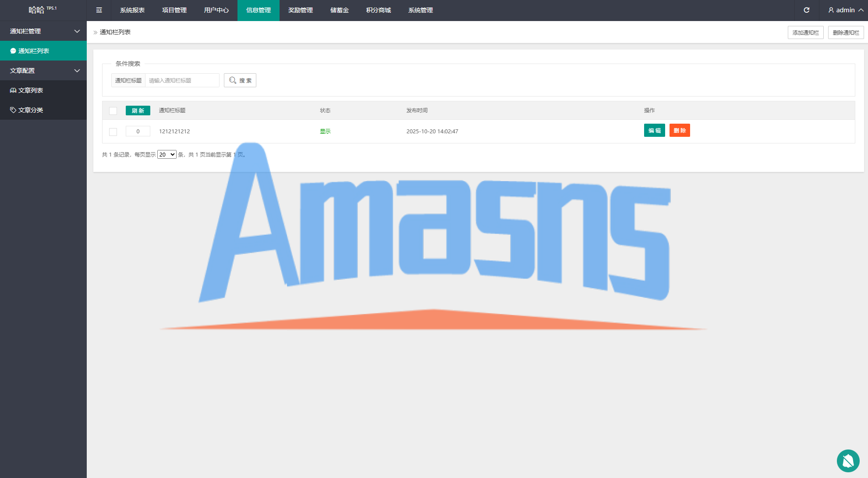Image resolution: width=868 pixels, height=478 pixels.
Task: Toggle the sidebar collapse hamburger icon
Action: pos(99,10)
